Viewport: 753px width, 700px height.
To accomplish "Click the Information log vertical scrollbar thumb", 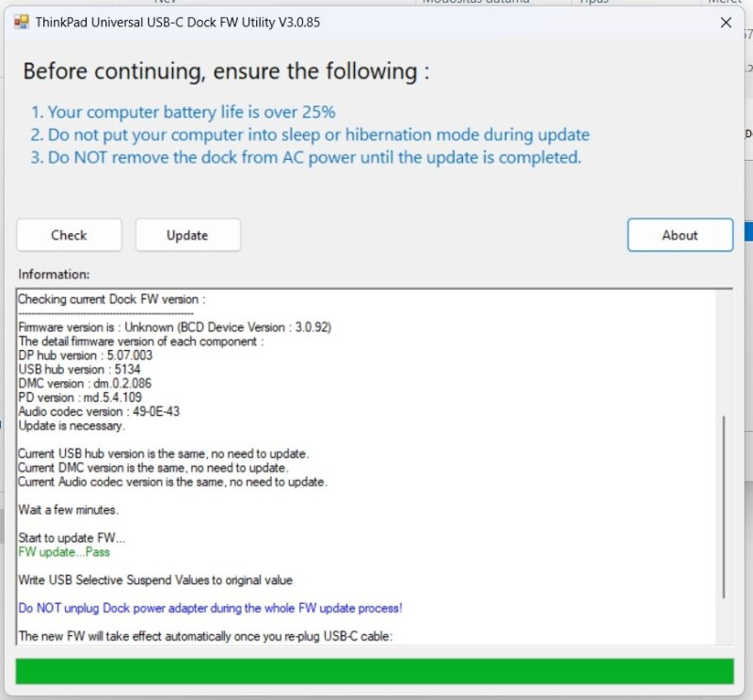I will (x=724, y=507).
